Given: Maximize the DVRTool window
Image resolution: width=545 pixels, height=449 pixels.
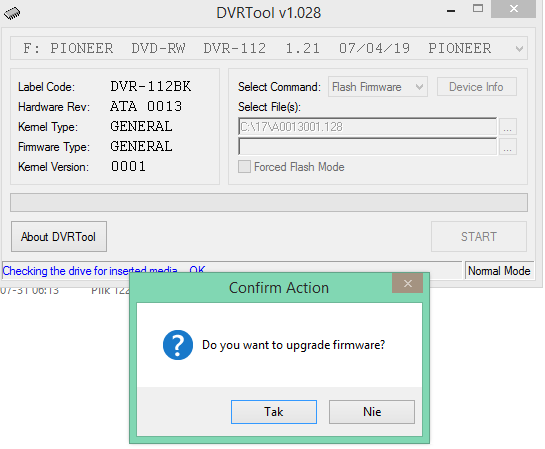Looking at the screenshot, I should [x=478, y=9].
